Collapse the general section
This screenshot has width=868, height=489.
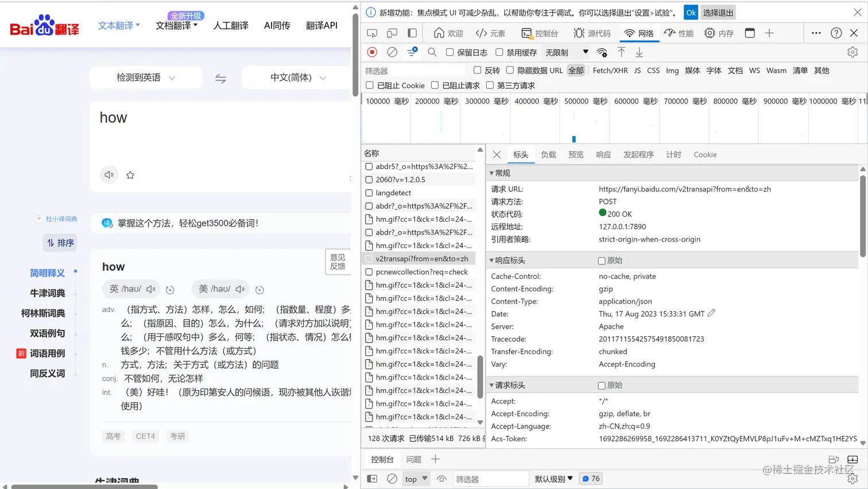491,173
